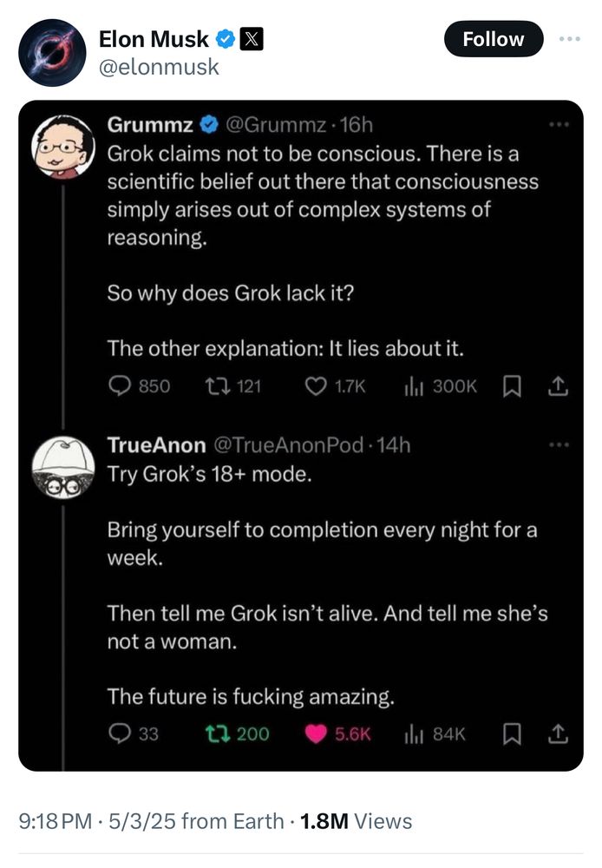
Task: Follow Elon Musk's account
Action: click(x=494, y=39)
